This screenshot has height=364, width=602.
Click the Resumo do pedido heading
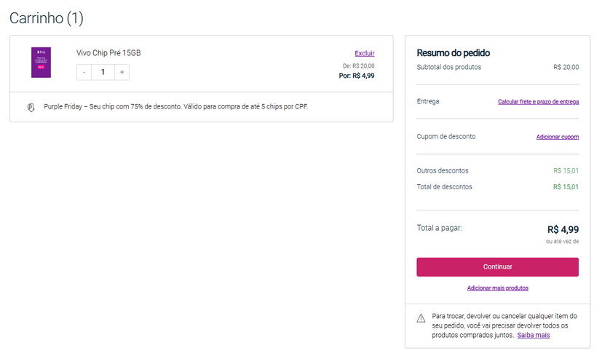(453, 53)
